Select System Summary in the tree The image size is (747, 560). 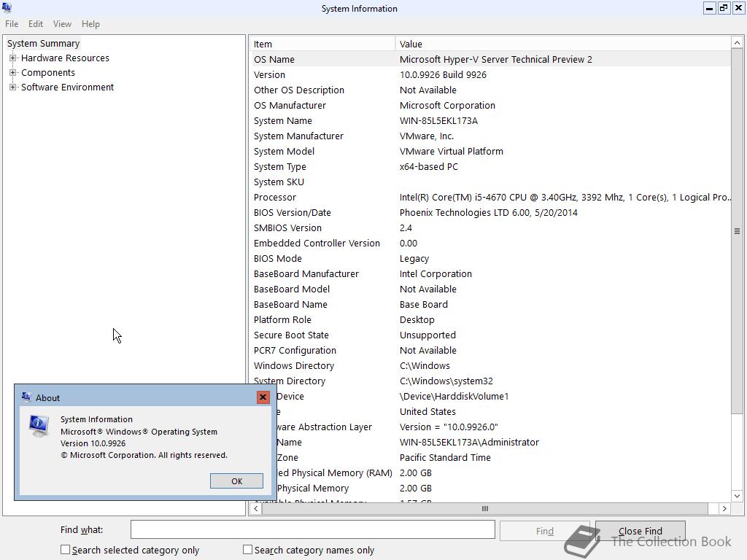[x=43, y=43]
